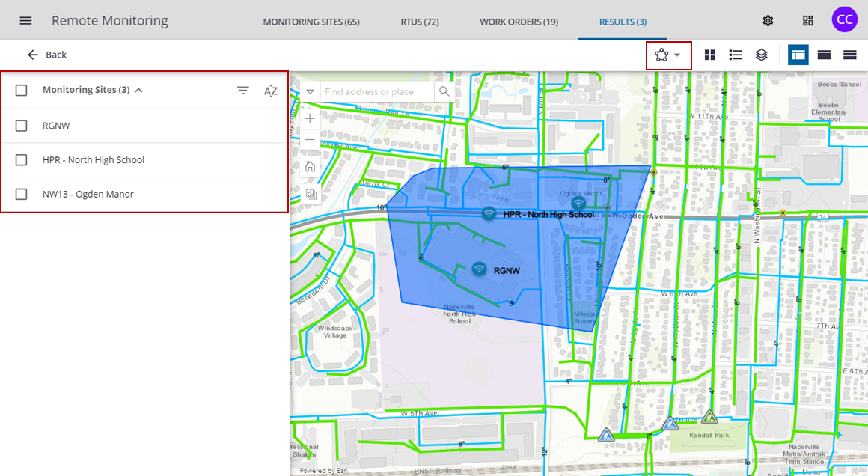Image resolution: width=868 pixels, height=476 pixels.
Task: Sort monitoring sites with AZ icon
Action: click(x=270, y=91)
